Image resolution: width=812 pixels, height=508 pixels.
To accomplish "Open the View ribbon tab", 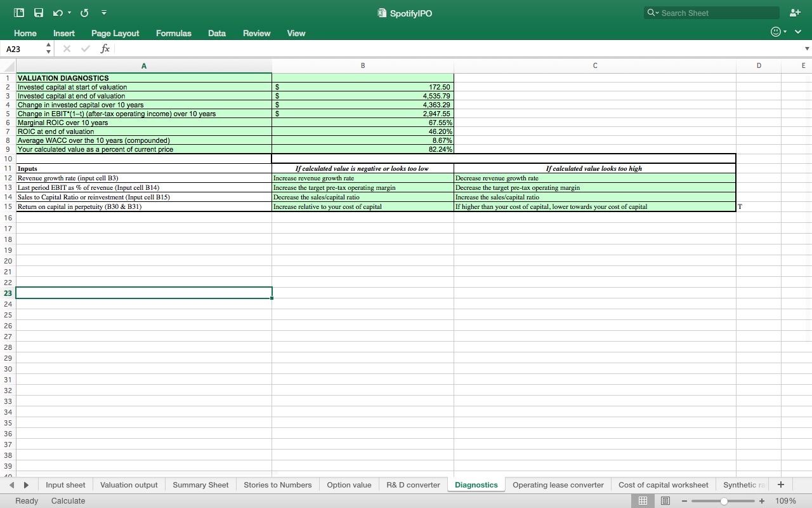I will tap(296, 33).
